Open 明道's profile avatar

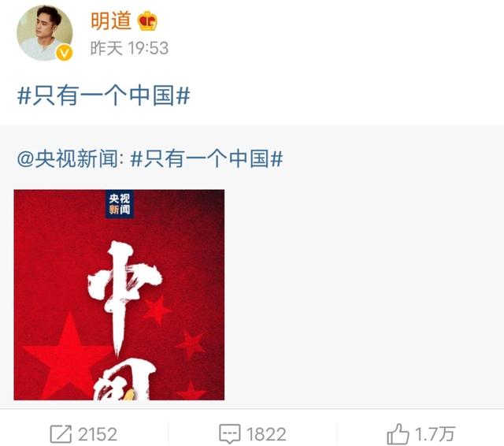pos(45,33)
